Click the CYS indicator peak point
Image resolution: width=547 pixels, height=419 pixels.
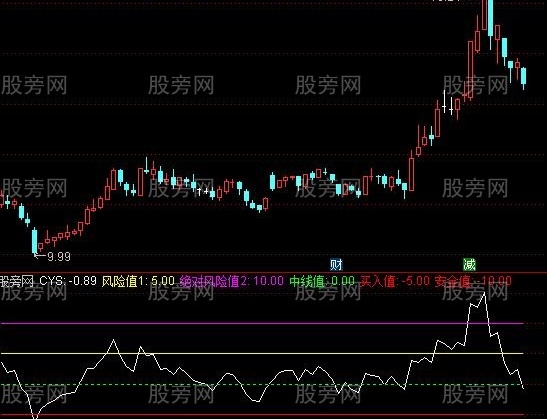tap(484, 293)
